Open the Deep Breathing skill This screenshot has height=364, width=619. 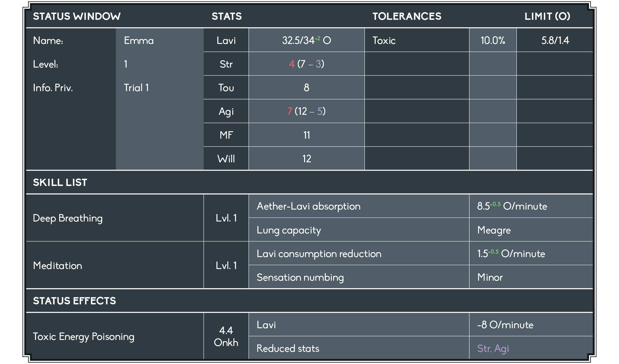(68, 218)
